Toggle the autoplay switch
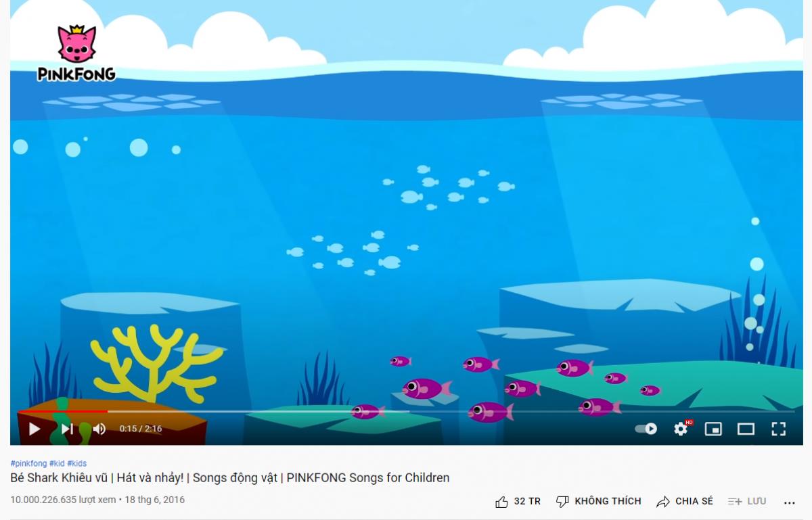The height and width of the screenshot is (520, 812). point(646,429)
